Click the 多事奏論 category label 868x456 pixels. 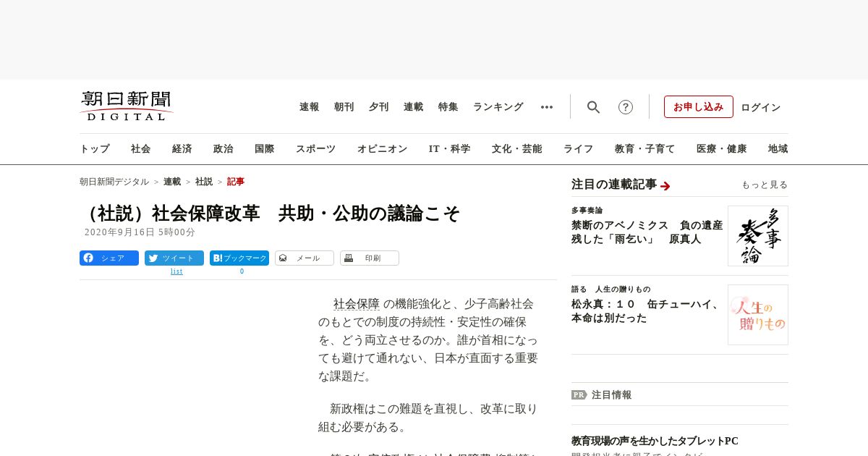pyautogui.click(x=587, y=211)
